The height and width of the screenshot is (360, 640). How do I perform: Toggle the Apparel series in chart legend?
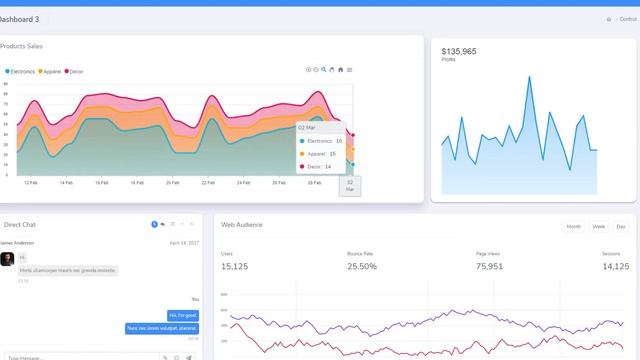(x=49, y=71)
